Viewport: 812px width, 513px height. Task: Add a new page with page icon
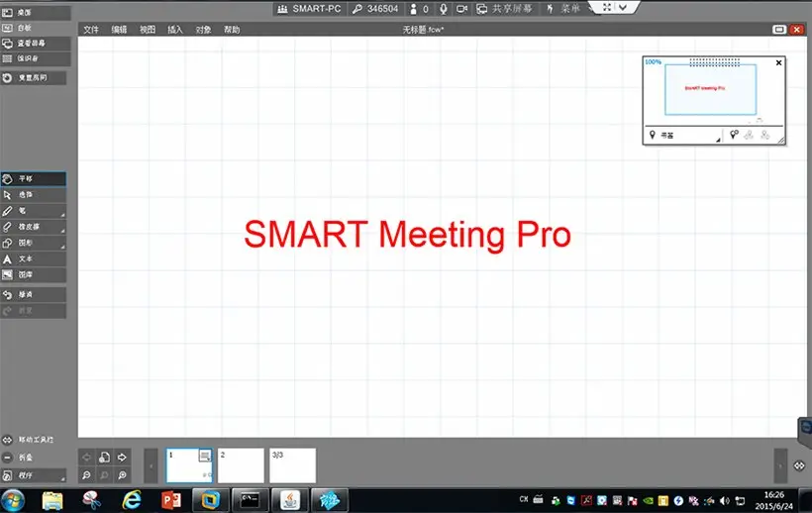point(104,458)
